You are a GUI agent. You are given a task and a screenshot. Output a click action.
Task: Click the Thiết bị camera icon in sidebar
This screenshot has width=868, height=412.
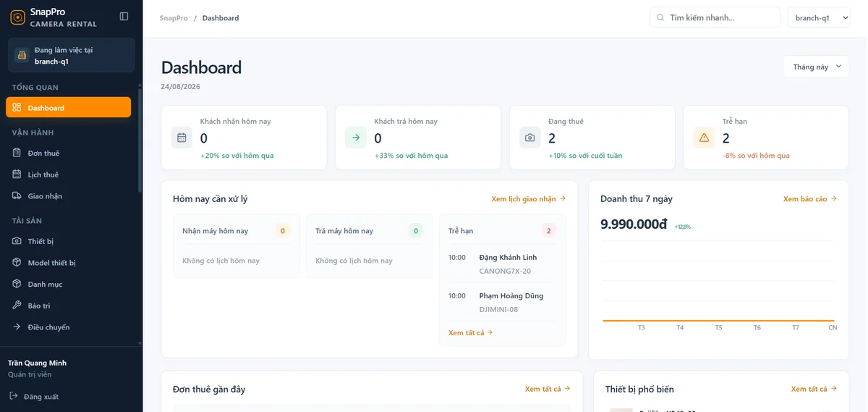[17, 241]
